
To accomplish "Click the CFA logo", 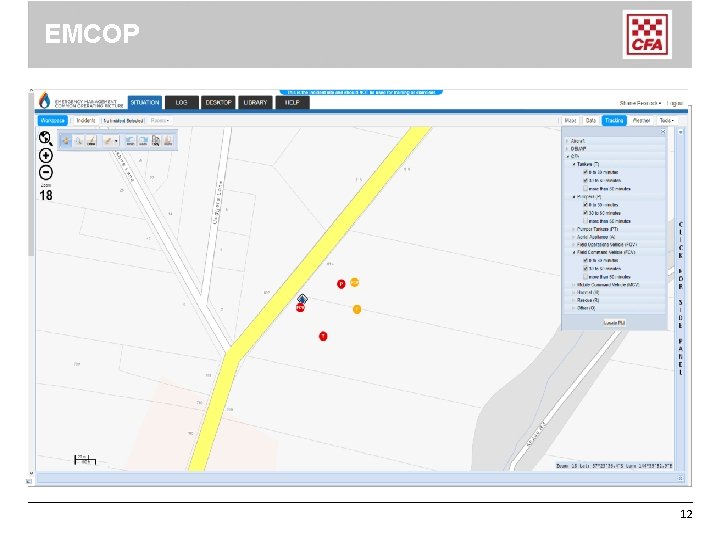I will point(647,34).
